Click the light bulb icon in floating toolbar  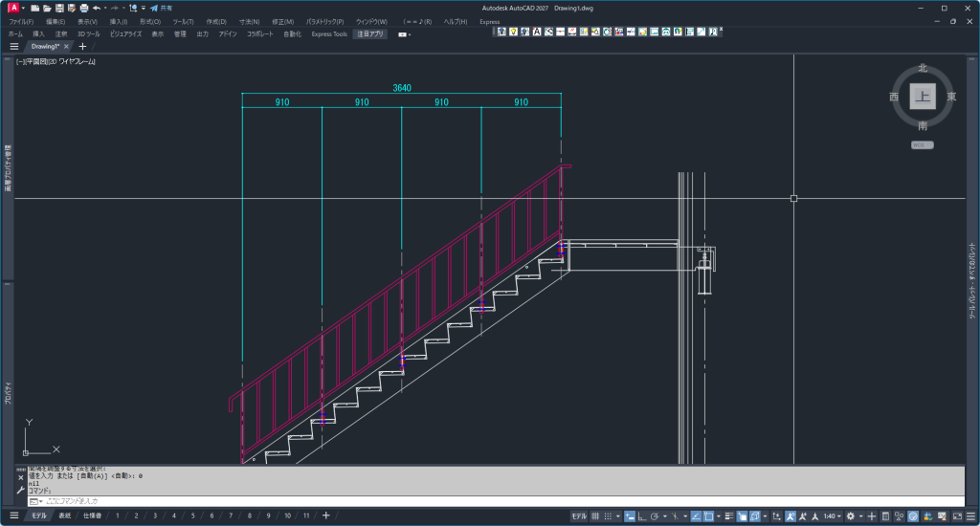click(513, 32)
